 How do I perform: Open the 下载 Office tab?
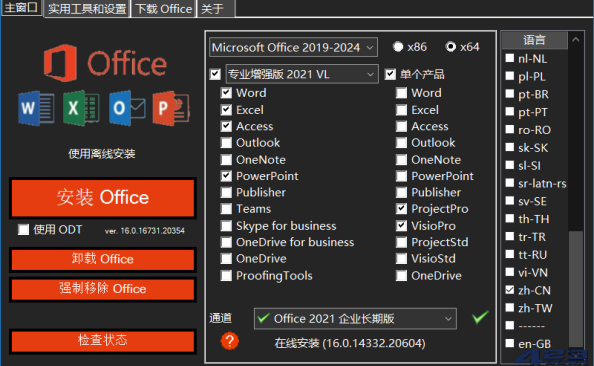coord(164,9)
